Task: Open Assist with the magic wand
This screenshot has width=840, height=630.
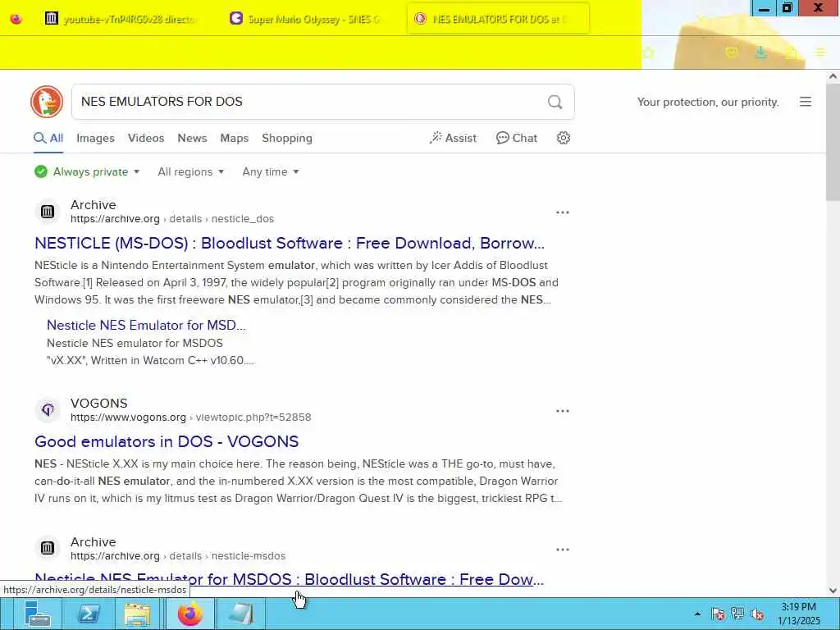Action: 453,138
